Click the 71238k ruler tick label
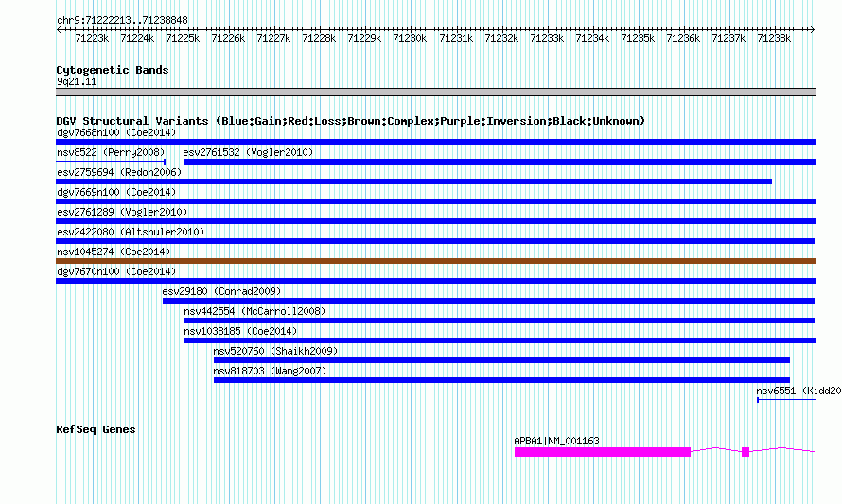Image resolution: width=842 pixels, height=504 pixels. (774, 38)
